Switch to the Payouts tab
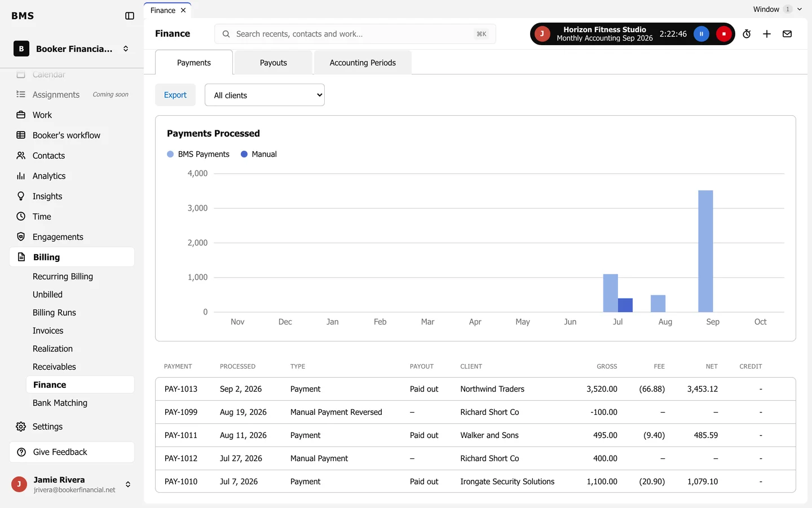The image size is (812, 508). (273, 63)
